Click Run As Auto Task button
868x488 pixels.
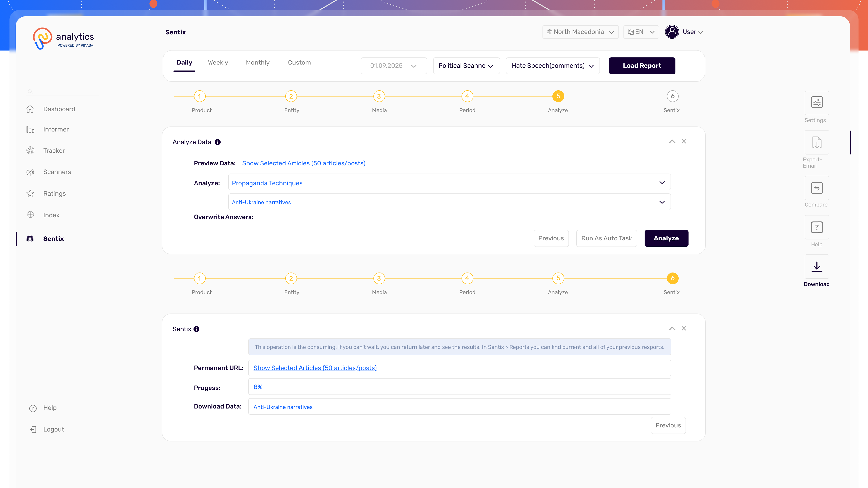pyautogui.click(x=606, y=238)
